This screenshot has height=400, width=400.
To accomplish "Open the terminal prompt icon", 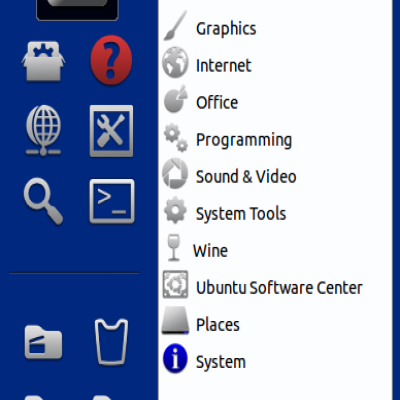I will click(112, 201).
